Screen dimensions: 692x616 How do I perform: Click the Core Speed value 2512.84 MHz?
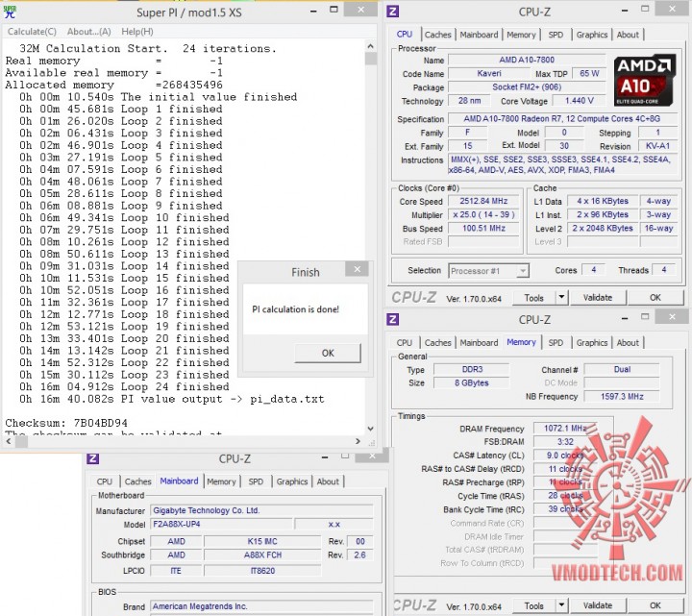(x=483, y=201)
